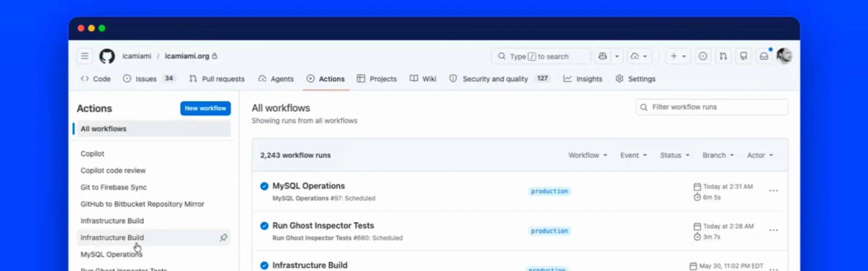Focus the Type / to search box
The height and width of the screenshot is (271, 868).
tap(541, 56)
